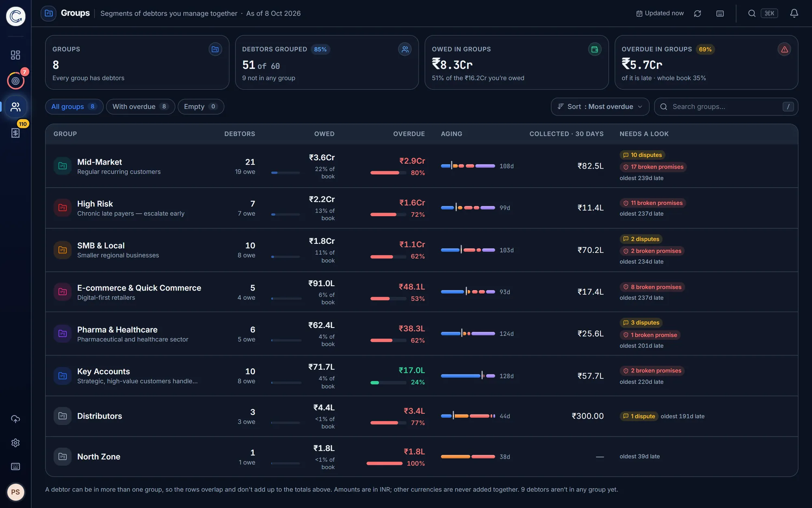The image size is (812, 508).
Task: Select the With overdue filter tab
Action: tap(140, 106)
